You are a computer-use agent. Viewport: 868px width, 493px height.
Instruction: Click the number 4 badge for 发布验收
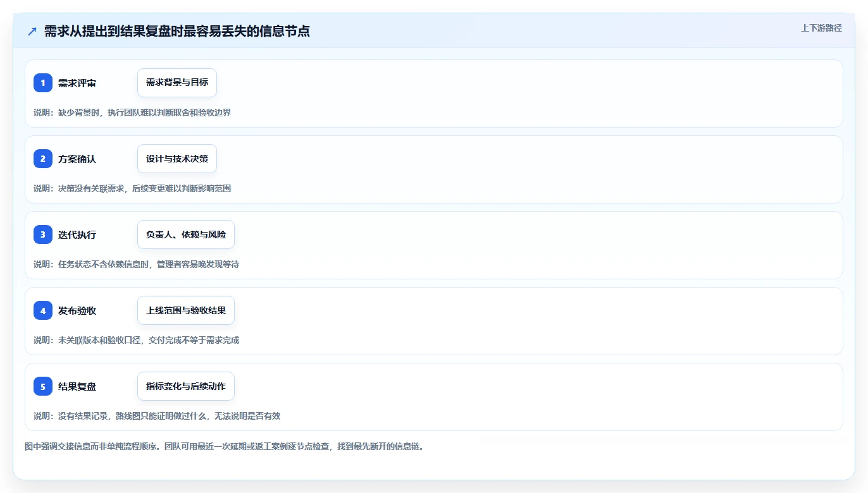(x=43, y=310)
